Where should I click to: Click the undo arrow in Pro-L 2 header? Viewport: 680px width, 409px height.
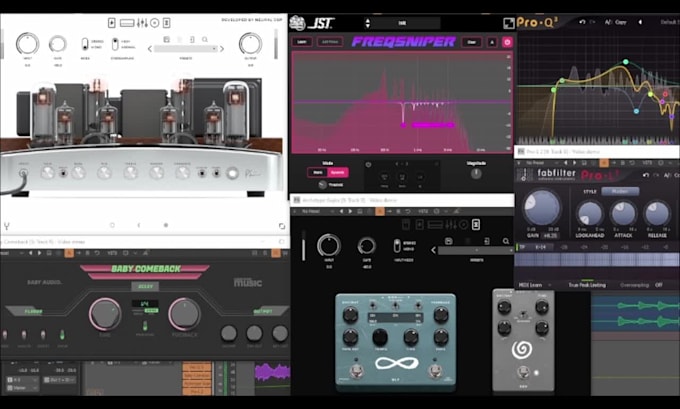point(646,175)
